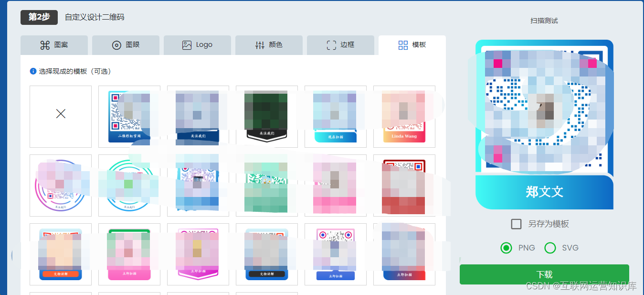Click the green 下载 button
Viewport: 644px width, 295px height.
pos(544,274)
